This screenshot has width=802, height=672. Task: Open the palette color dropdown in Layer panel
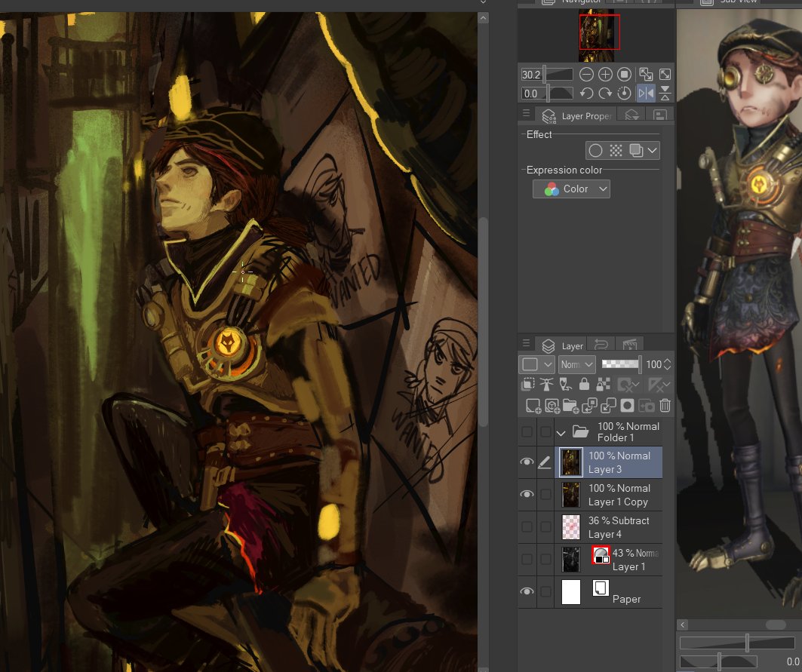point(536,364)
